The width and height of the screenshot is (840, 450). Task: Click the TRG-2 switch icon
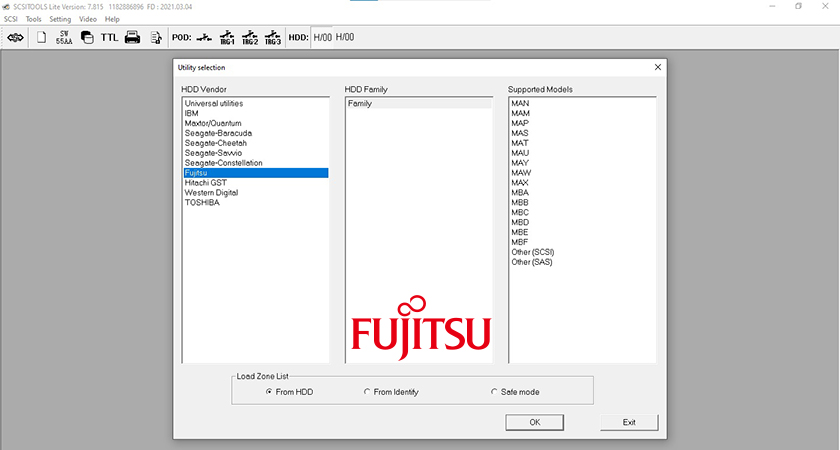[x=250, y=38]
